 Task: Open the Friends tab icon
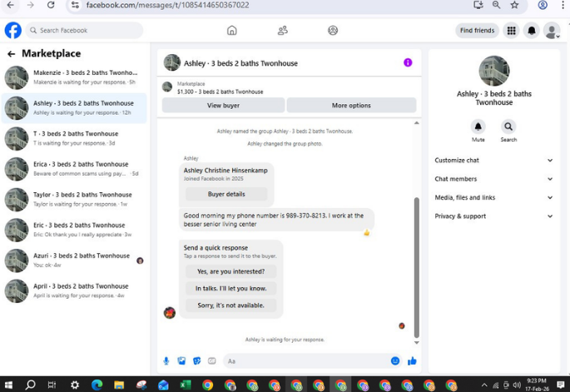282,30
